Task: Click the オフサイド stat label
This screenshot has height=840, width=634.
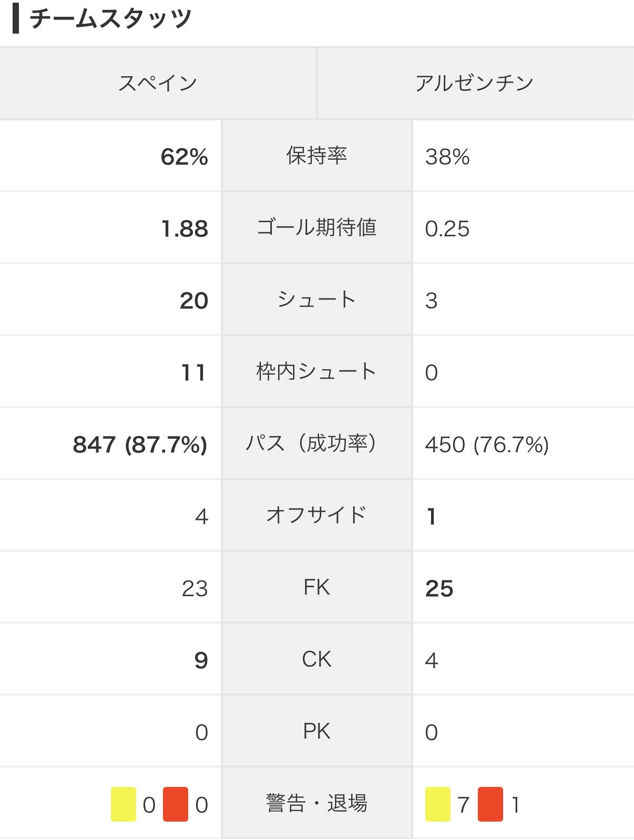Action: [x=316, y=515]
